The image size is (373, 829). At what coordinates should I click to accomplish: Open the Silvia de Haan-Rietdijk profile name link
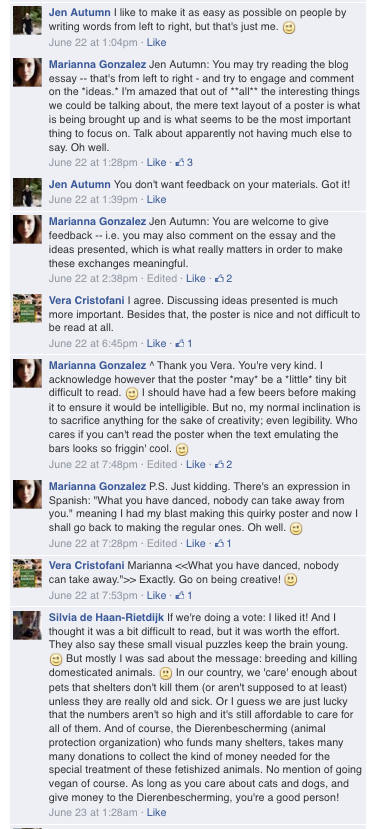[x=107, y=617]
